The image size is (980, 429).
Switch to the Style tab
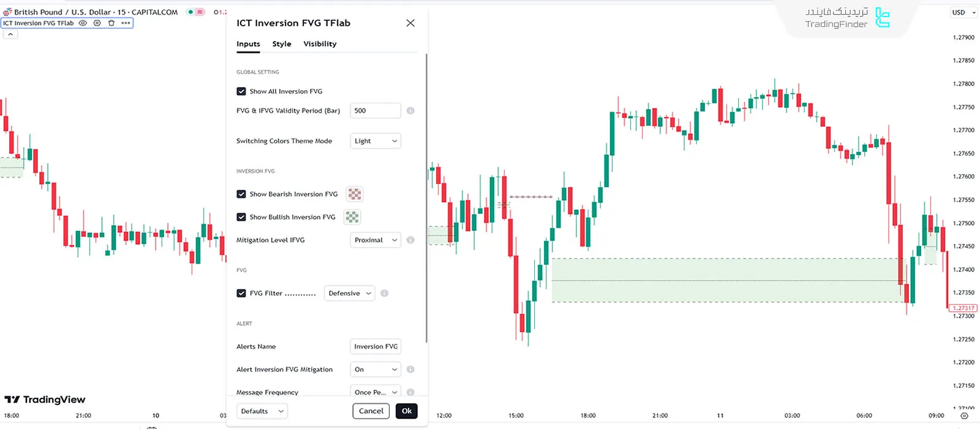click(282, 44)
